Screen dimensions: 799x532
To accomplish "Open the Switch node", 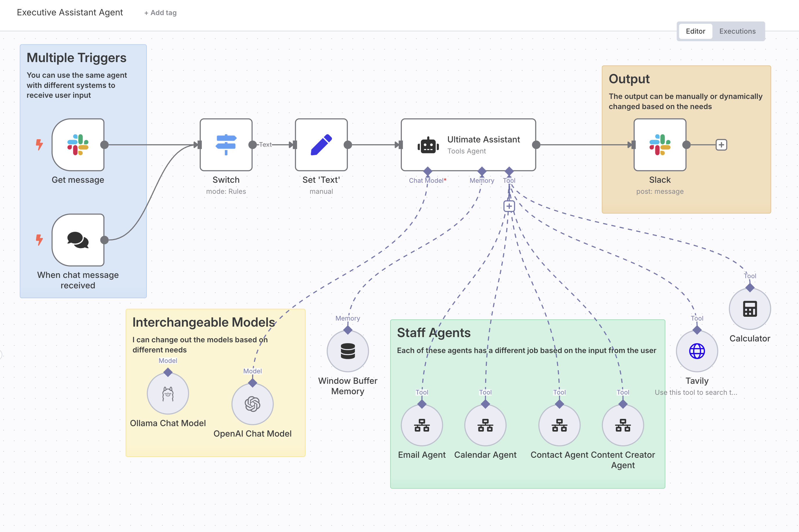I will pos(226,145).
